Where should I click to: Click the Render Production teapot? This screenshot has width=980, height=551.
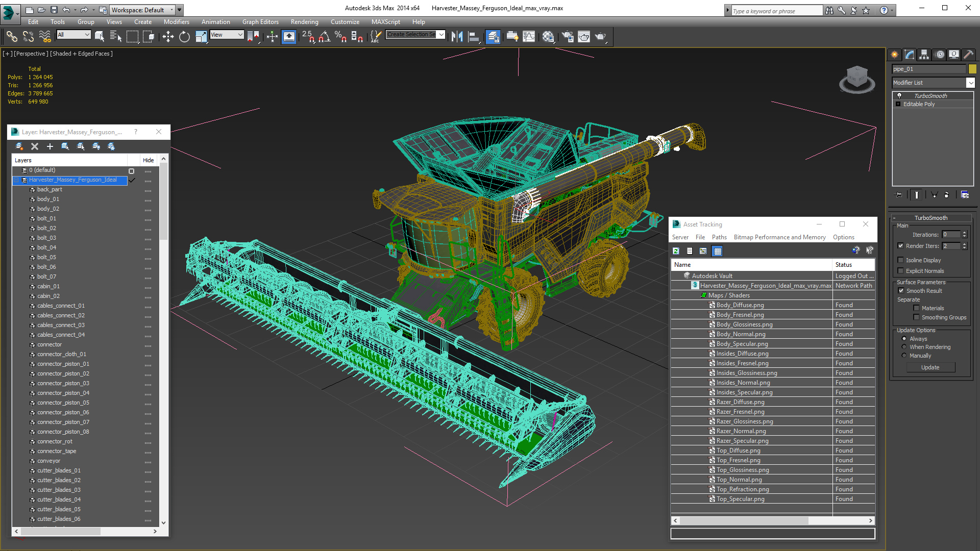[x=600, y=36]
